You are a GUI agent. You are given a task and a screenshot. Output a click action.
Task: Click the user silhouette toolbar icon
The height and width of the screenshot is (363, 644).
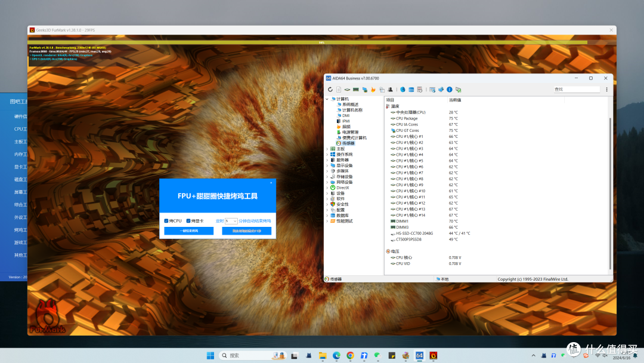click(390, 90)
